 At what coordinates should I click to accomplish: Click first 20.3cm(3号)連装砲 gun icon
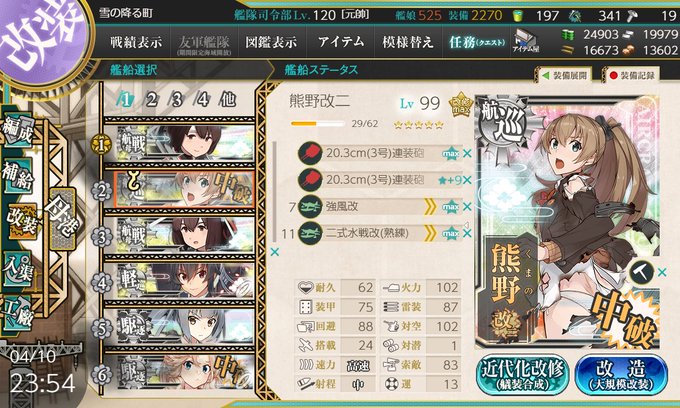(310, 153)
